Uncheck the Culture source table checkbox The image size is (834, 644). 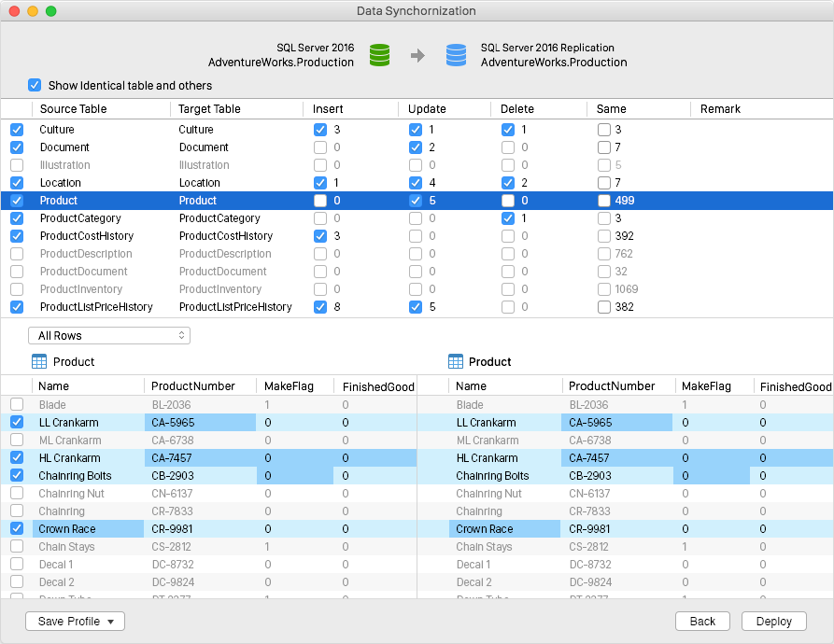point(17,130)
